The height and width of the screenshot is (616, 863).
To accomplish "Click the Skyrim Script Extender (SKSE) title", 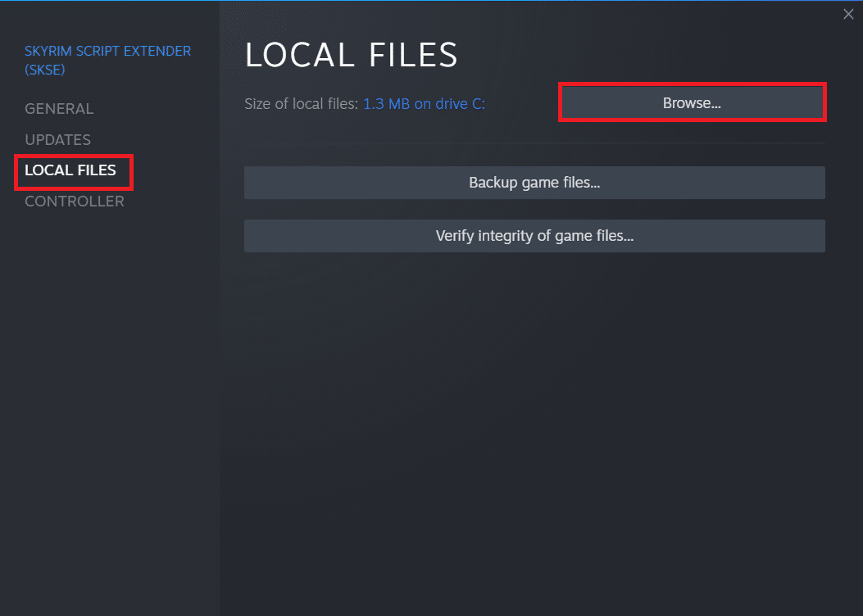I will pyautogui.click(x=108, y=61).
